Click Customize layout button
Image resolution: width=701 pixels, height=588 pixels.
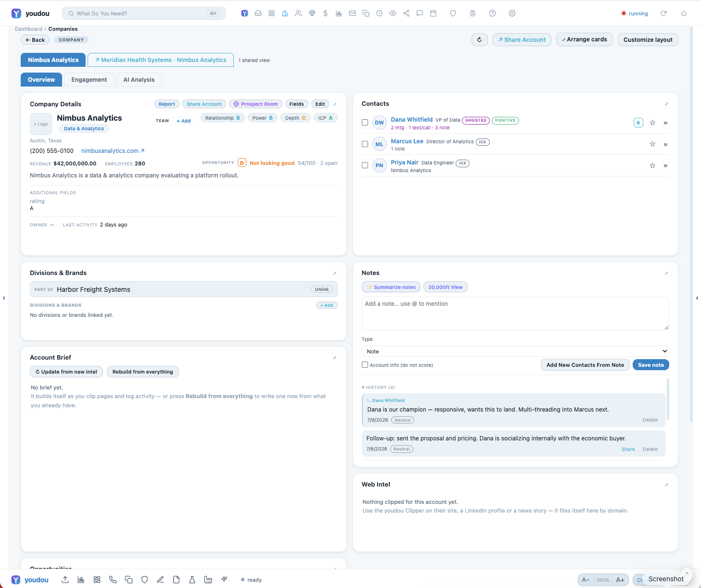click(648, 39)
